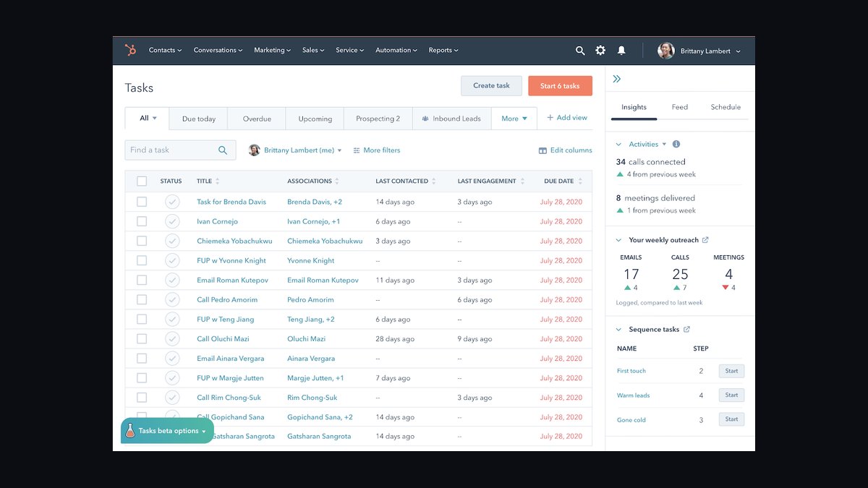Mark Email Ainara Vergara complete
This screenshot has width=868, height=488.
[x=172, y=358]
